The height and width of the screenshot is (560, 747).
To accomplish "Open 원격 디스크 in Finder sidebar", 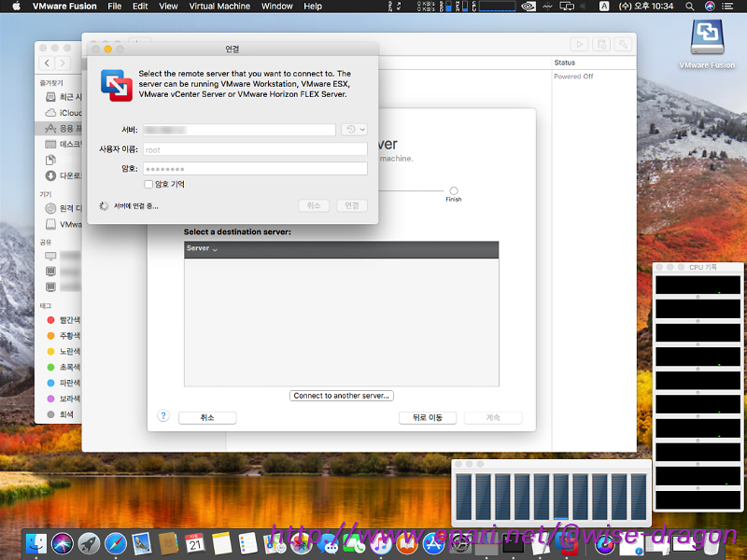I will coord(63,208).
